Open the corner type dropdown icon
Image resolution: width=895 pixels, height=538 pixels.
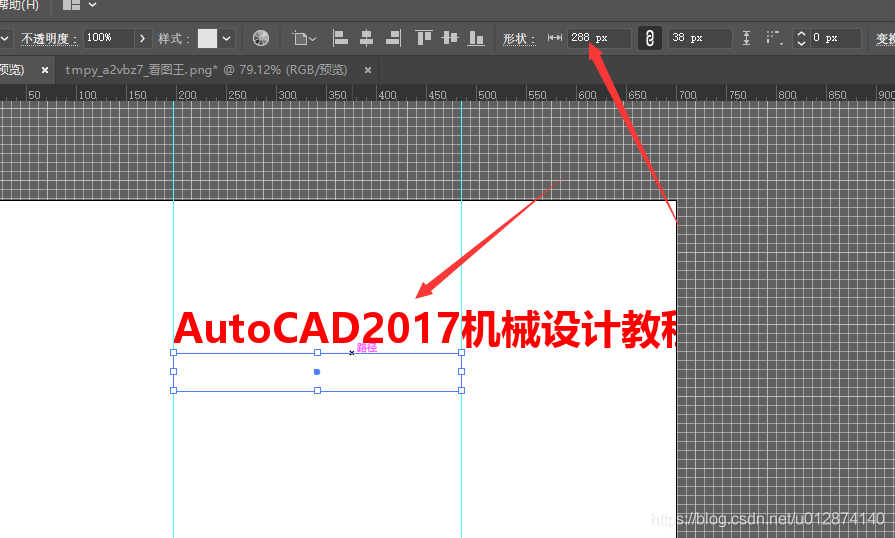point(774,38)
